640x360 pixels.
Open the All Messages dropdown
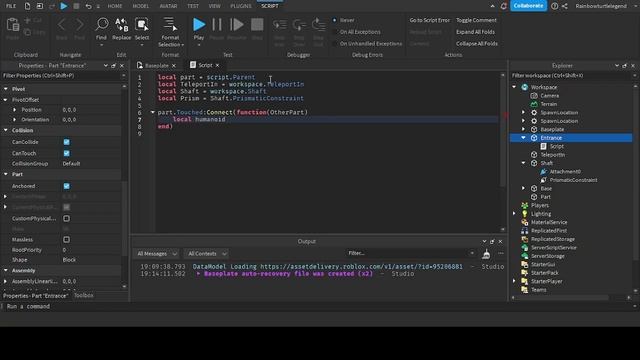pyautogui.click(x=157, y=253)
